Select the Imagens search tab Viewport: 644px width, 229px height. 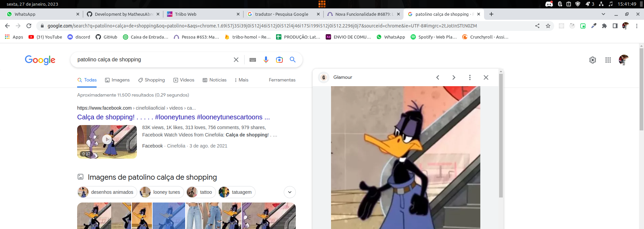tap(117, 80)
